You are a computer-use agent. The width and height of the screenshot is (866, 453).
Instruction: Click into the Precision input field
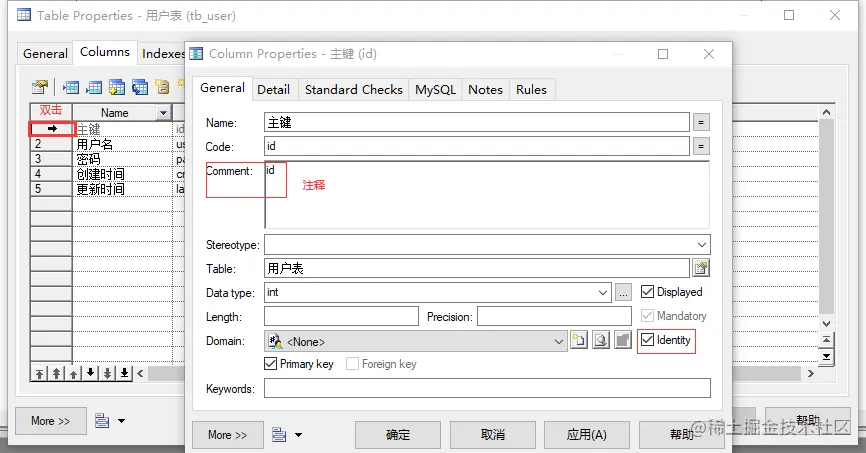[555, 317]
